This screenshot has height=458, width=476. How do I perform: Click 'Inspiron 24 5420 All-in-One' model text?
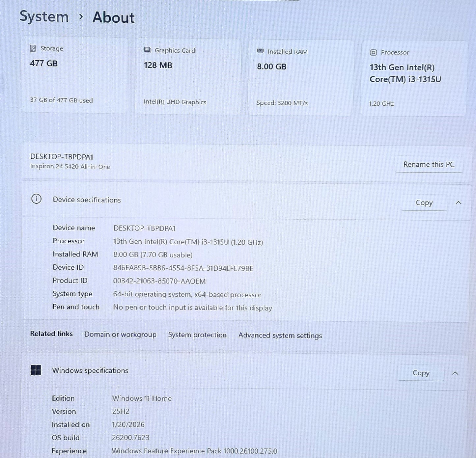[70, 166]
